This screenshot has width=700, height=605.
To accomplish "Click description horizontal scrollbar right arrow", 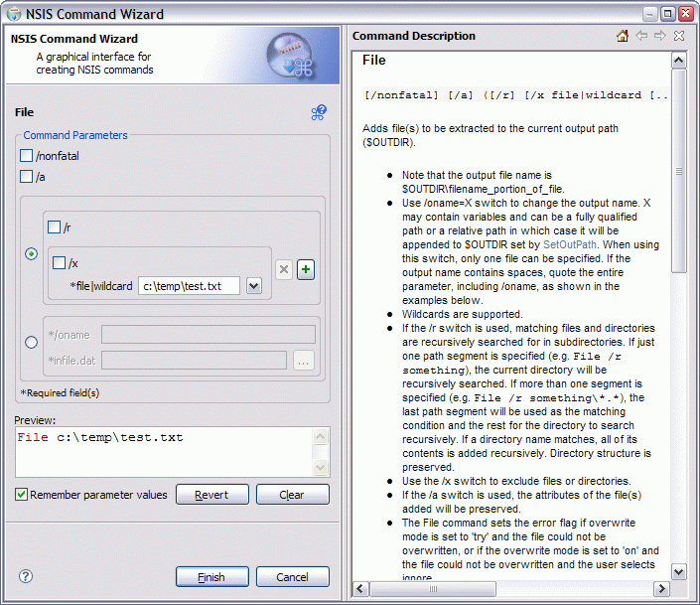I will [661, 589].
